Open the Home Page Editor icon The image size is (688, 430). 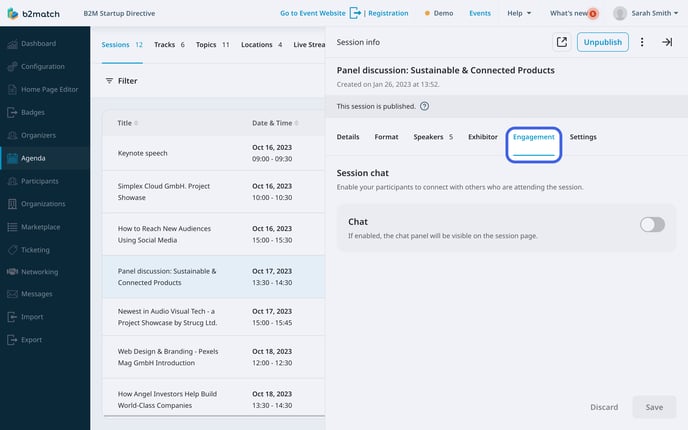(x=12, y=90)
